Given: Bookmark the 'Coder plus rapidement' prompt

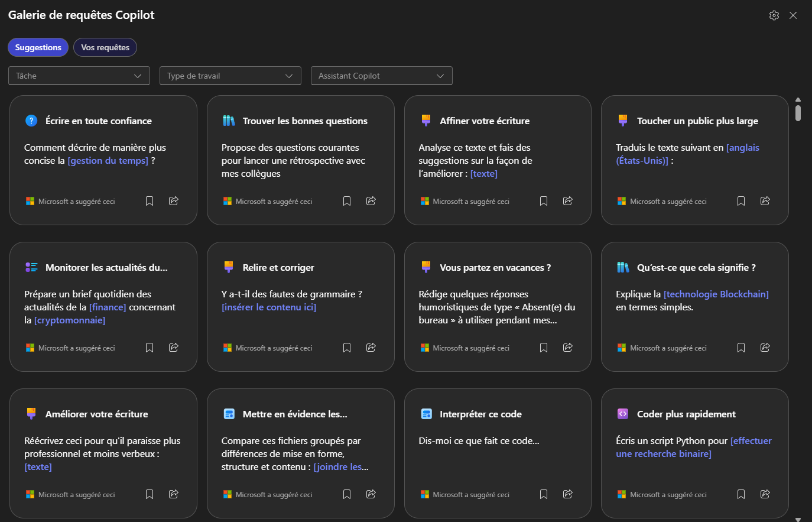Looking at the screenshot, I should click(x=741, y=494).
